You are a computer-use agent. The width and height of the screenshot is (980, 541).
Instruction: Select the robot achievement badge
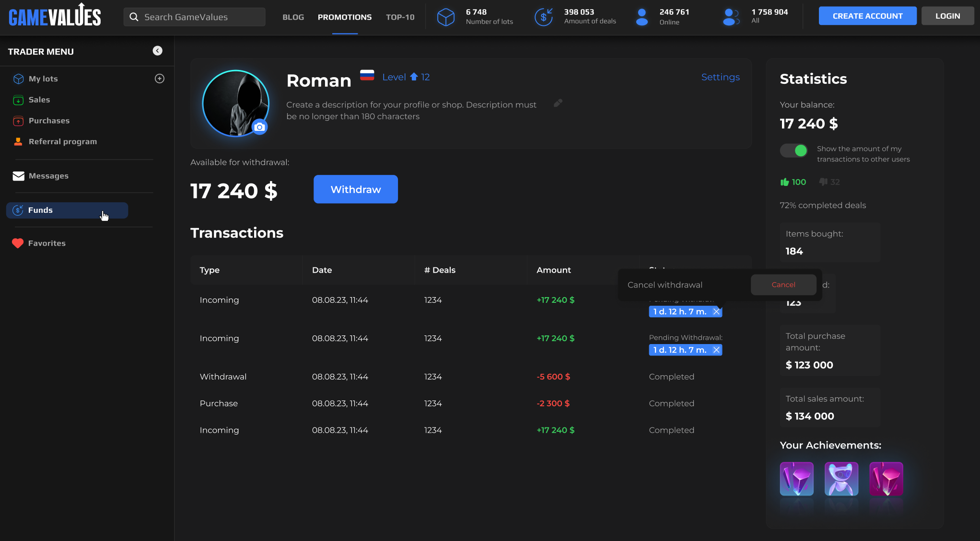click(x=841, y=479)
